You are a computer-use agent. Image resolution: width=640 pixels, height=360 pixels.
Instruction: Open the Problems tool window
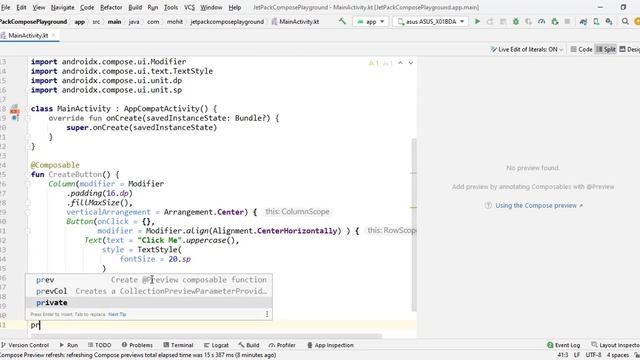click(x=137, y=345)
